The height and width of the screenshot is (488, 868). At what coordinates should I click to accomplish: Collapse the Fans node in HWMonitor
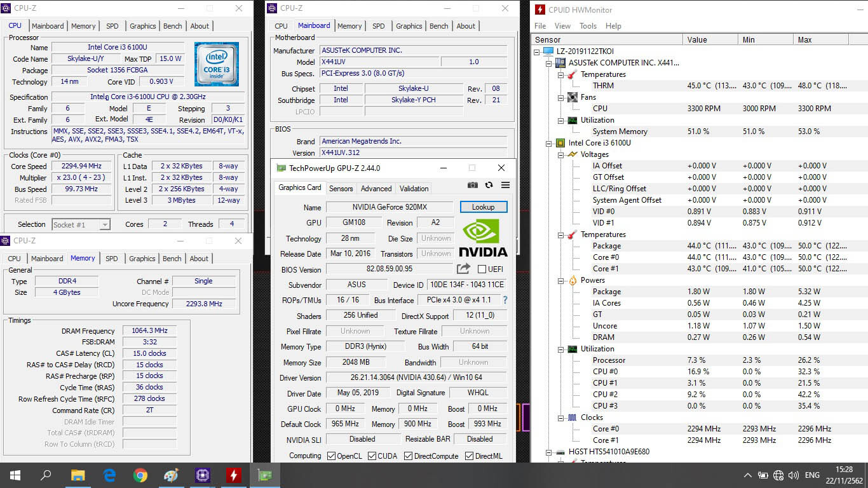point(560,97)
